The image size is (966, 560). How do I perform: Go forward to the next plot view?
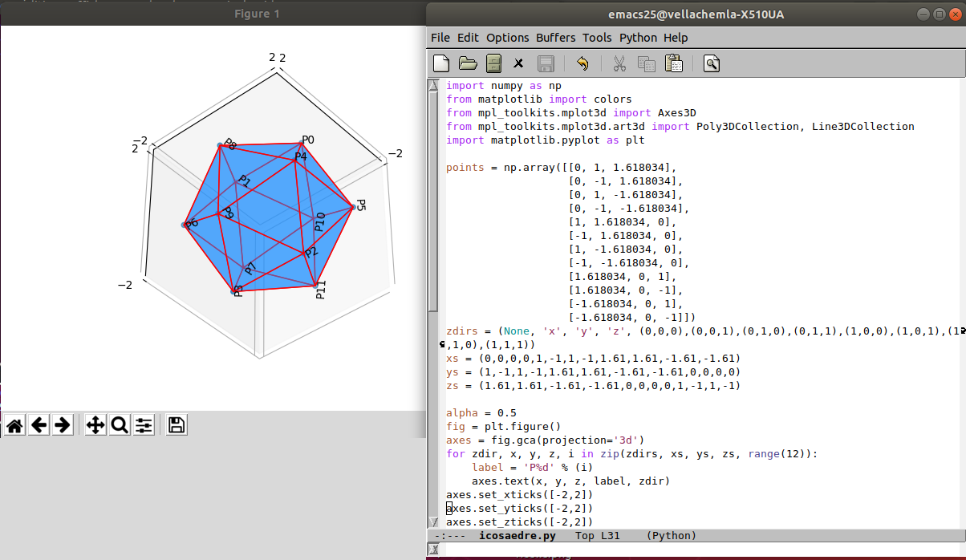[63, 425]
